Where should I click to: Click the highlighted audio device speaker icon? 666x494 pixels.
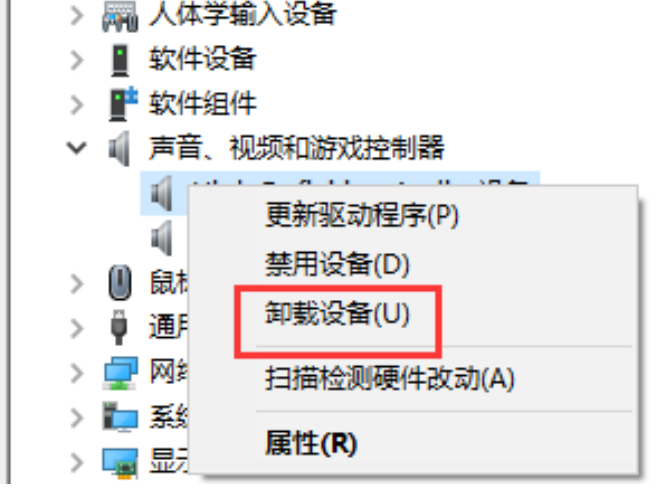tap(162, 194)
